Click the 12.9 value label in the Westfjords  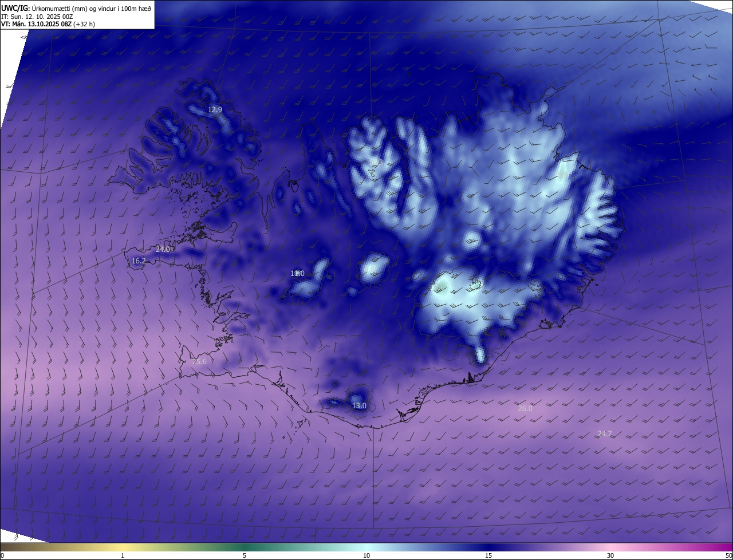click(x=215, y=109)
